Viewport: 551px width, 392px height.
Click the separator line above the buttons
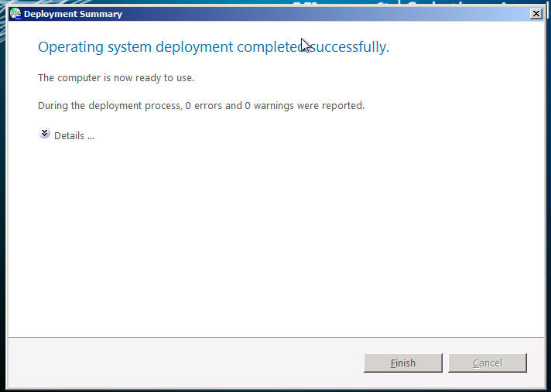271,337
